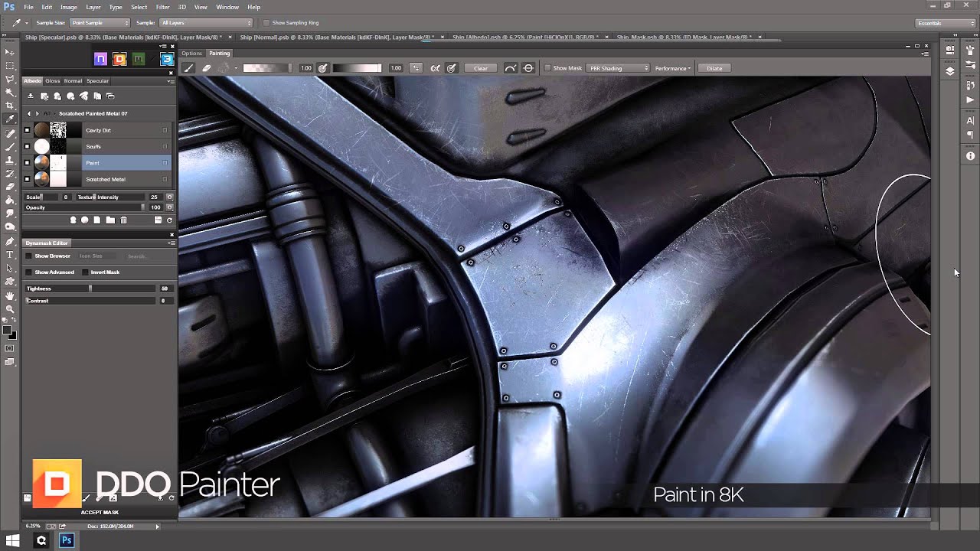The width and height of the screenshot is (980, 551).
Task: Select the Crop tool
Action: (10, 106)
